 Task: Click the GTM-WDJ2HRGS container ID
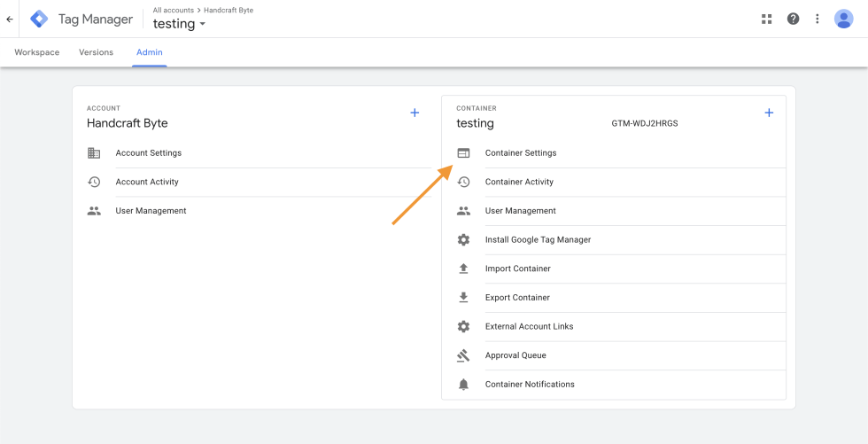[x=644, y=123]
